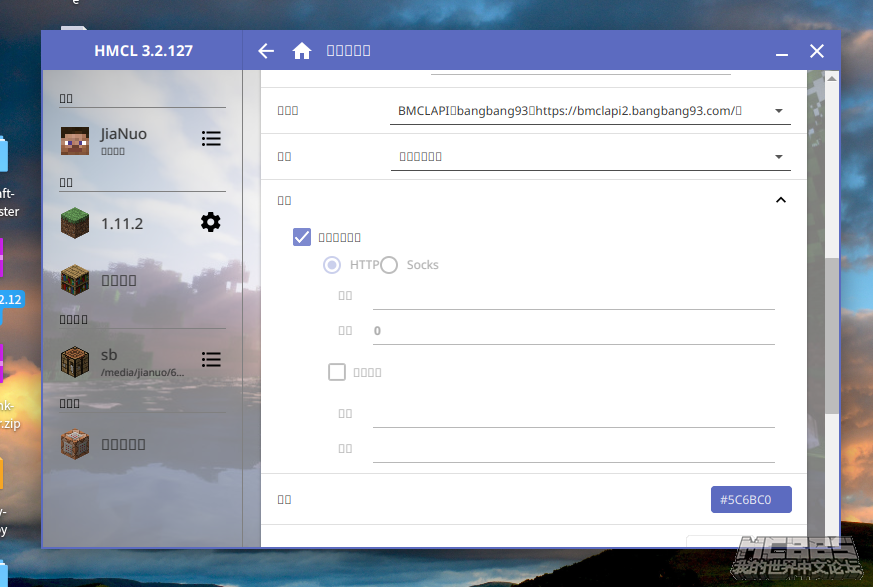Screen dimensions: 873x587
Task: Click the back arrow in title bar
Action: tap(266, 51)
